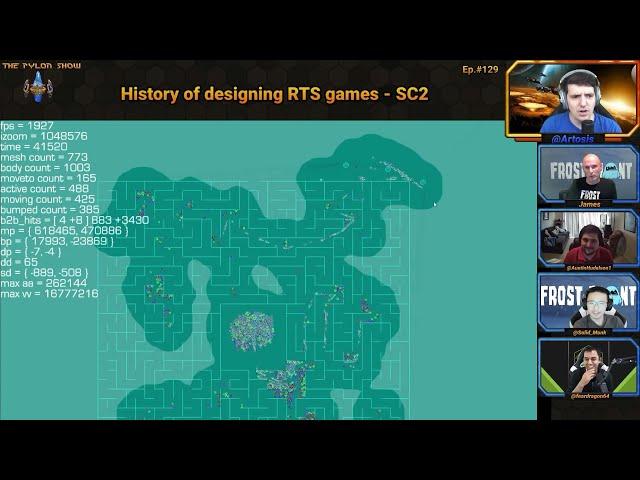Click active count = 488 line
640x480 pixels.
coord(44,189)
